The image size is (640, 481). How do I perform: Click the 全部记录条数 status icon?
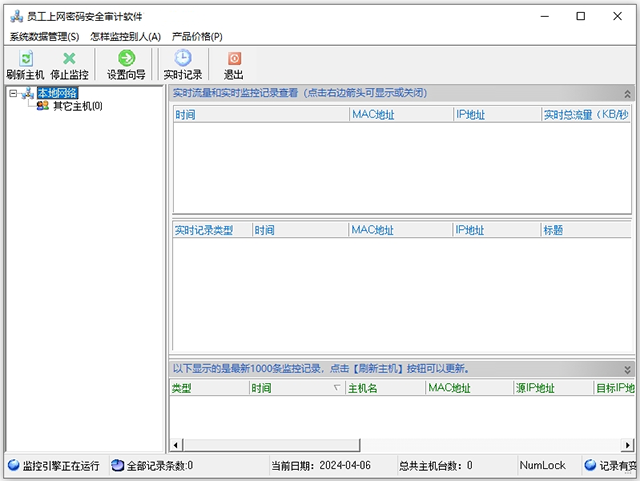tap(118, 465)
